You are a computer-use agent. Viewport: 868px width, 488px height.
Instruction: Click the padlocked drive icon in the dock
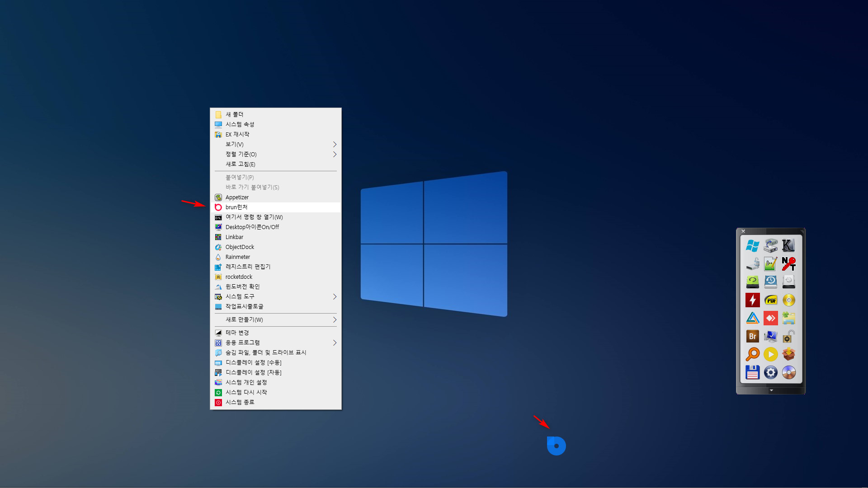click(x=753, y=264)
